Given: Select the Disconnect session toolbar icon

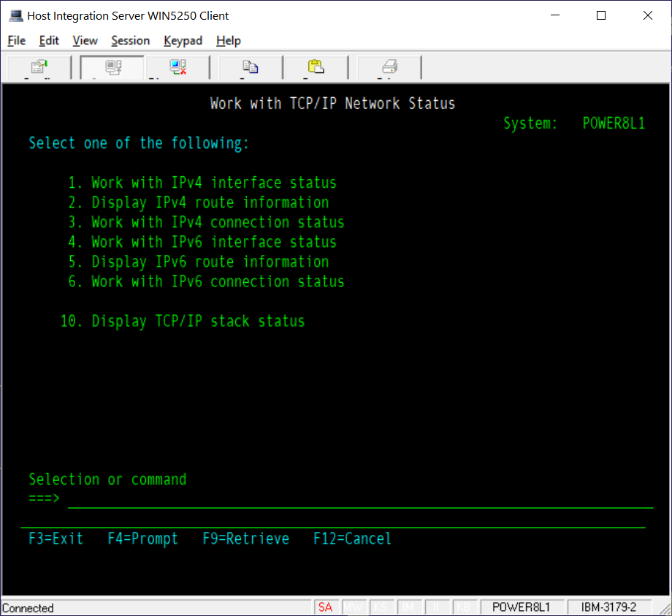Looking at the screenshot, I should [177, 66].
